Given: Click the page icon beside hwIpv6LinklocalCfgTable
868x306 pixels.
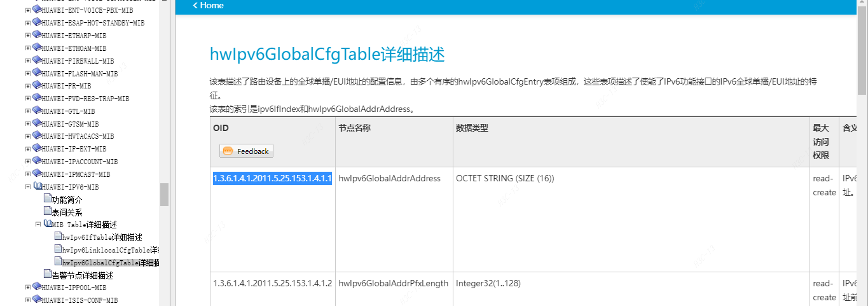Looking at the screenshot, I should click(58, 249).
